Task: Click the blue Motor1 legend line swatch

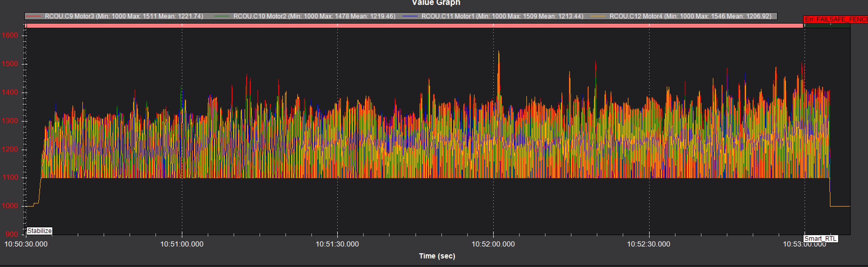Action: click(410, 16)
